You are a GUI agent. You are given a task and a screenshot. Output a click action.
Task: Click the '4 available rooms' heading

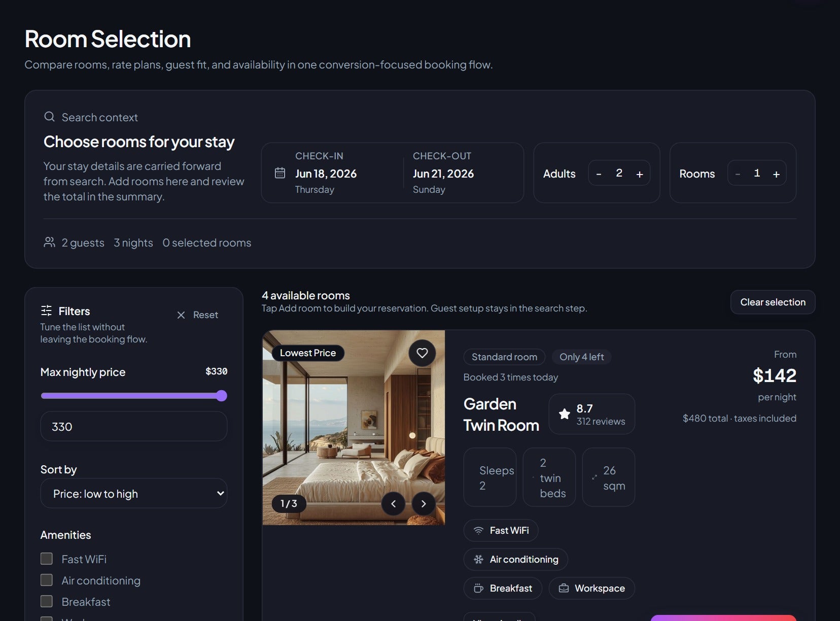[x=306, y=295]
